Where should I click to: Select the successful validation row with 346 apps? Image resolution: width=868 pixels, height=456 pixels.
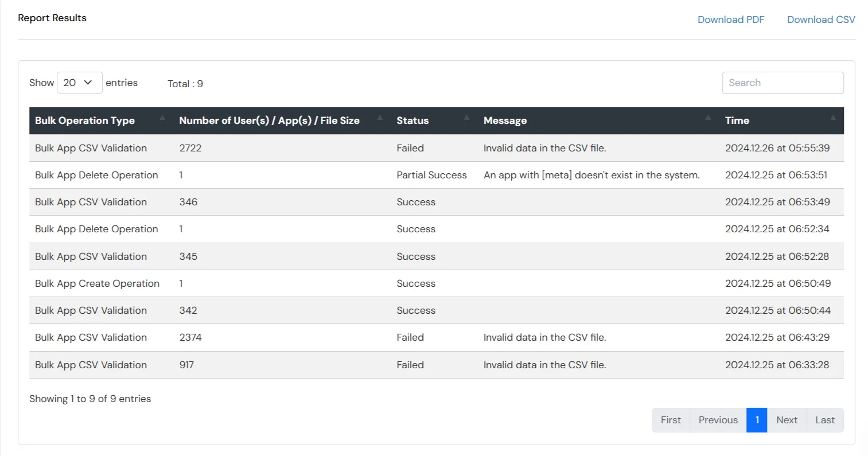tap(344, 202)
